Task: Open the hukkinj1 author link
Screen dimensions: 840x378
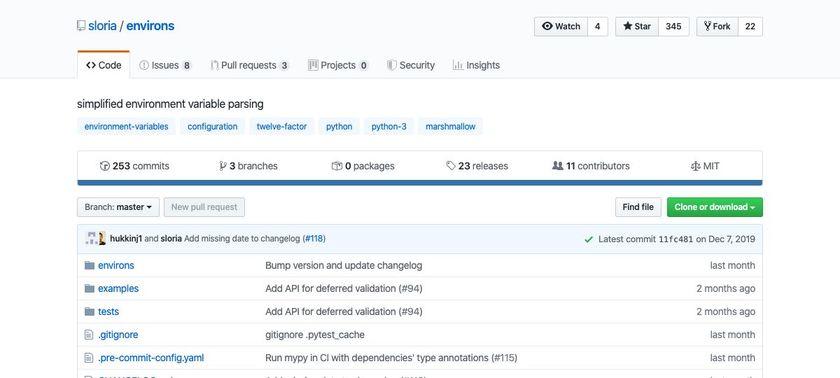Action: 126,239
